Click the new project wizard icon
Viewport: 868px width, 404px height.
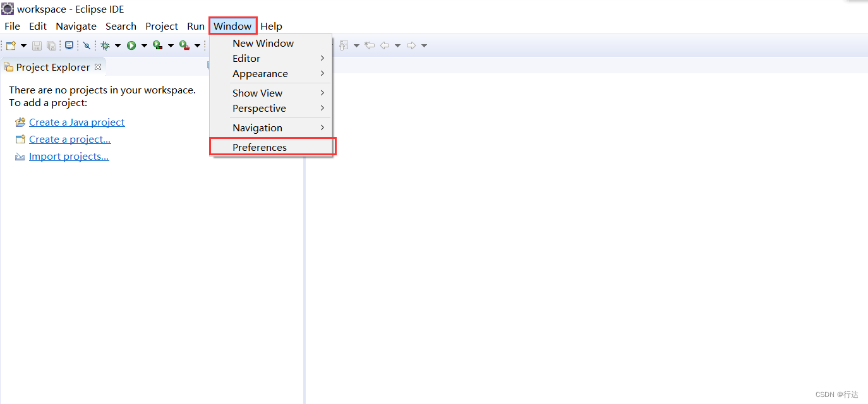pos(20,140)
